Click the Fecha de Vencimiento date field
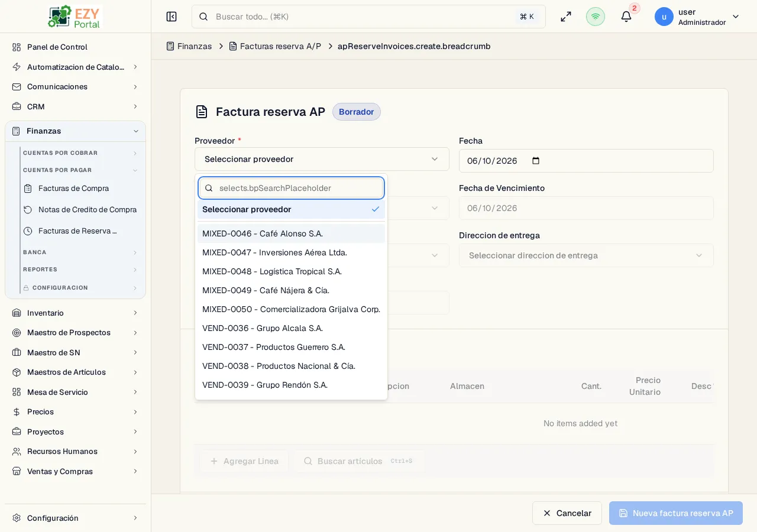Screen dimensions: 757x532 (586, 208)
